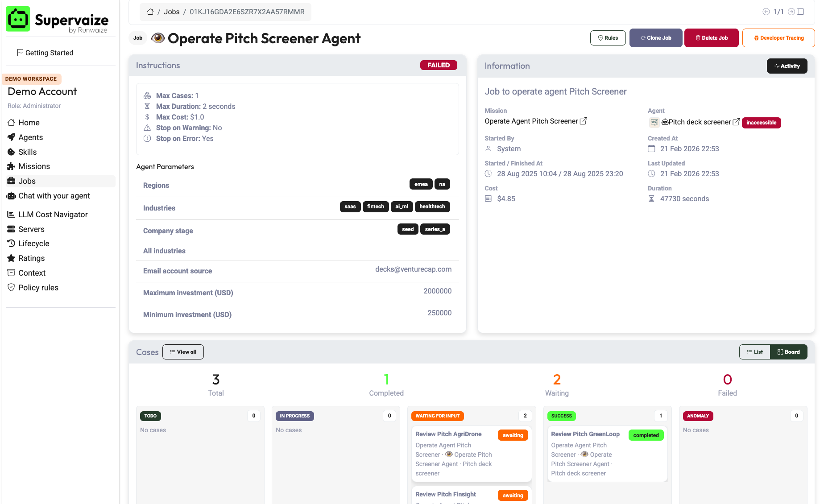
Task: Open the Review Pitch AgriDrone case card
Action: coord(448,434)
